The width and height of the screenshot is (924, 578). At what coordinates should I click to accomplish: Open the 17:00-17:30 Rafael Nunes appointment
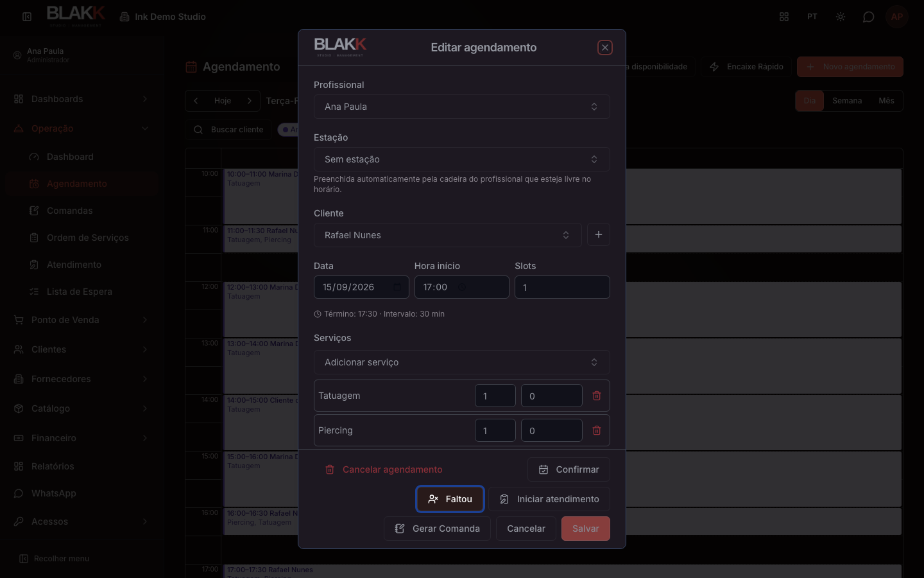(562, 571)
